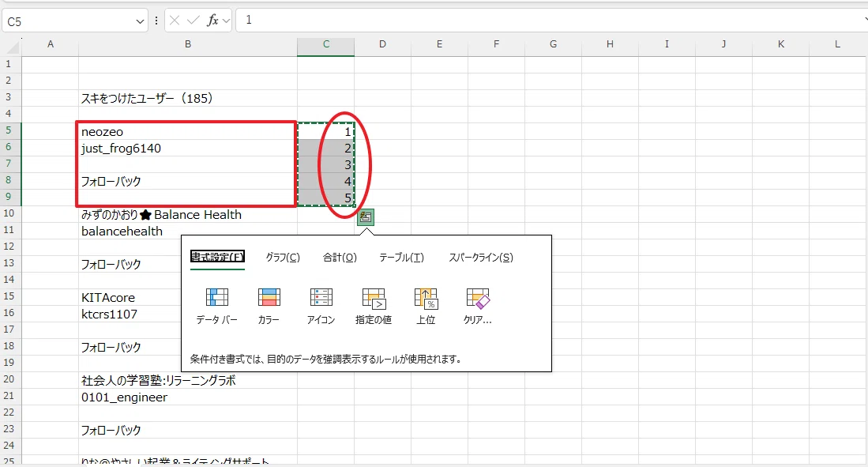Switch to スパークライン(S) tab

pyautogui.click(x=481, y=257)
